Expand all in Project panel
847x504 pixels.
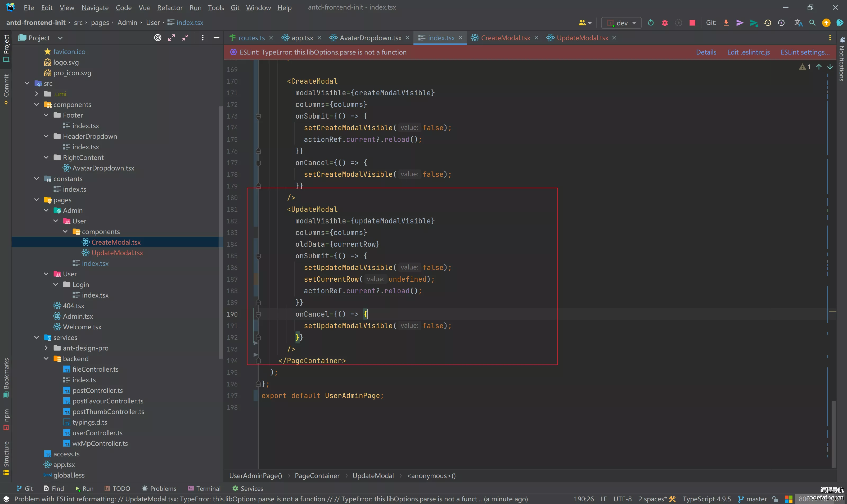tap(172, 38)
